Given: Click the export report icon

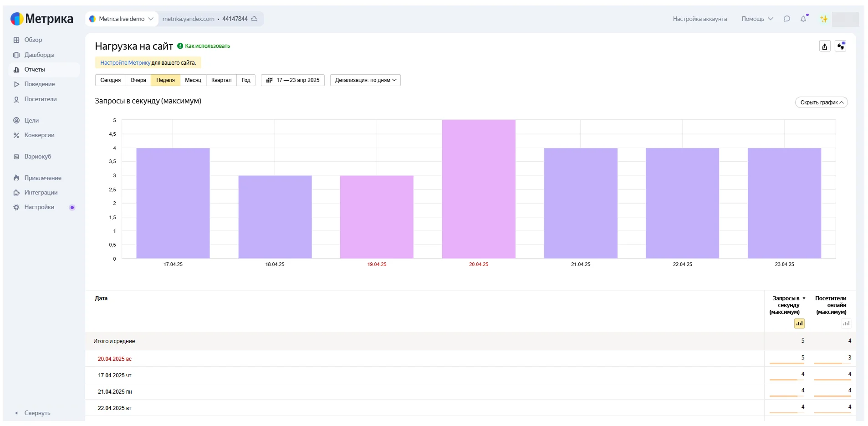Looking at the screenshot, I should tap(824, 46).
